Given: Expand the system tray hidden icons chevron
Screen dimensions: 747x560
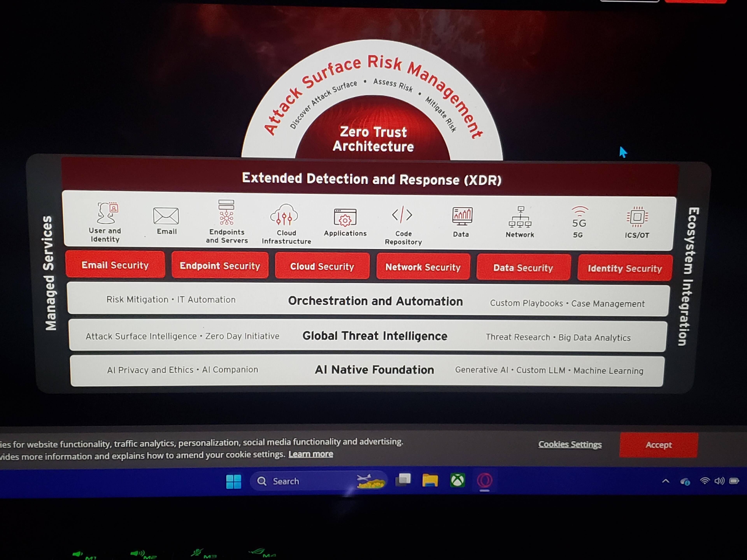Looking at the screenshot, I should pyautogui.click(x=666, y=481).
